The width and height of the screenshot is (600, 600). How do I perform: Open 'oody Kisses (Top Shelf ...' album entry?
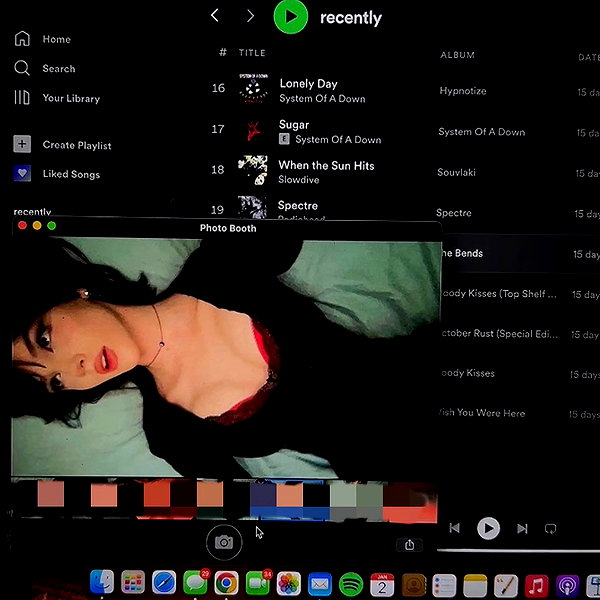coord(499,293)
